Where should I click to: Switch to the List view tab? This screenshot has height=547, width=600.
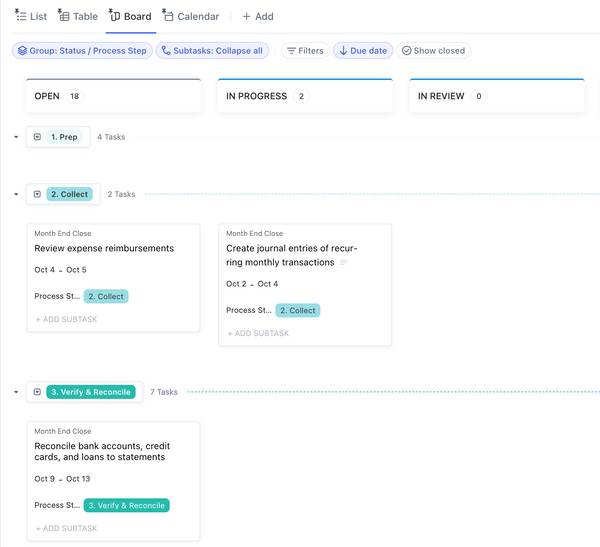(x=31, y=17)
